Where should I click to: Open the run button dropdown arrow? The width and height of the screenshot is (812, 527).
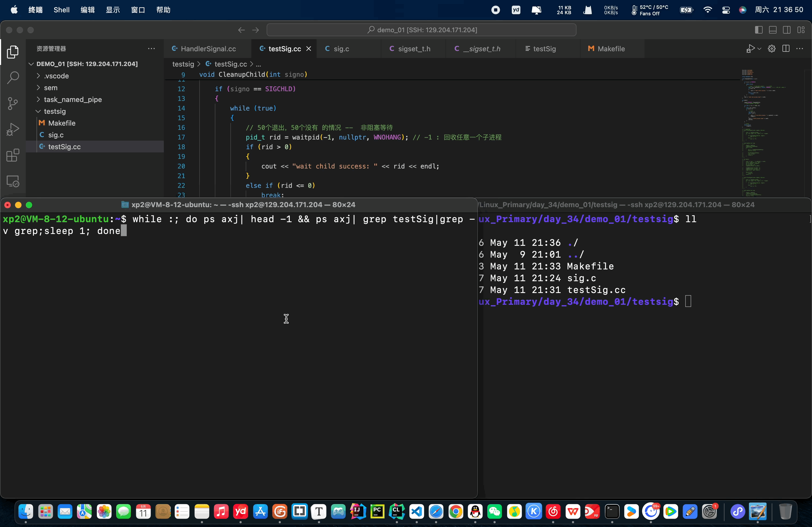(759, 49)
